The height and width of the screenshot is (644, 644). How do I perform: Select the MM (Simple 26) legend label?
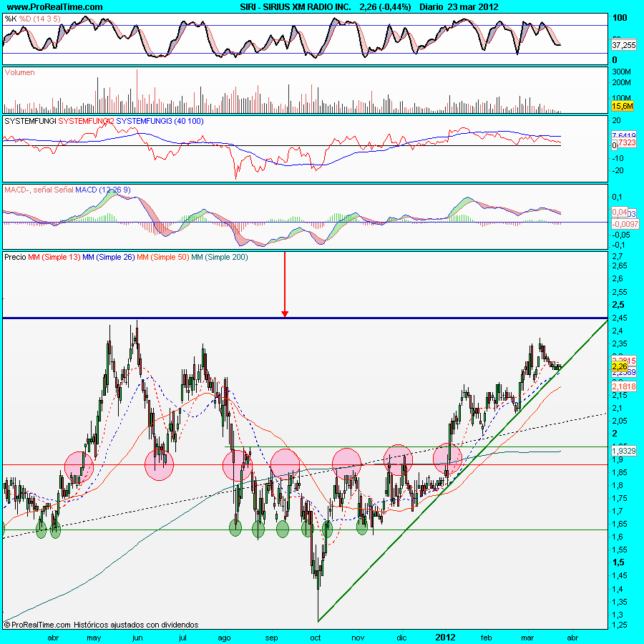109,257
